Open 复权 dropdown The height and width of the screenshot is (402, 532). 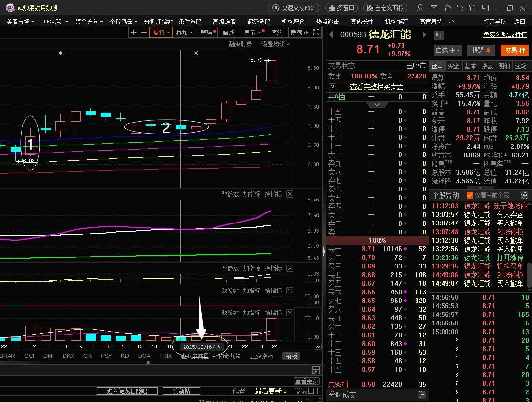click(x=161, y=33)
